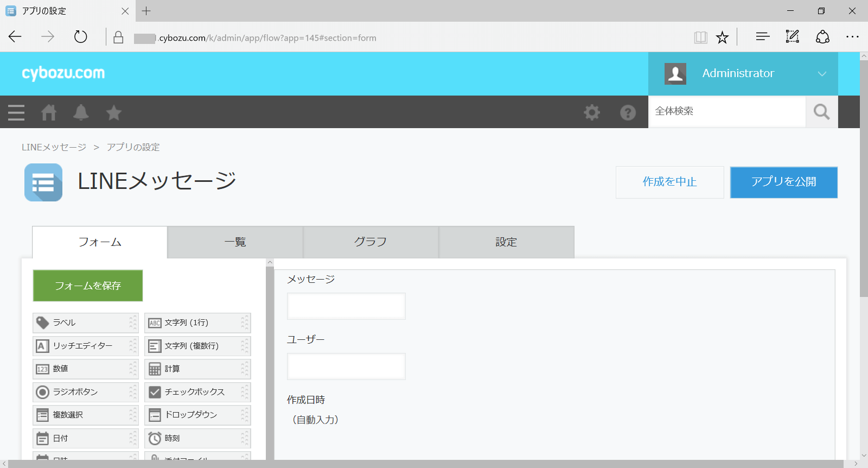Click the Administrator avatar icon
Image resolution: width=868 pixels, height=468 pixels.
[x=675, y=73]
